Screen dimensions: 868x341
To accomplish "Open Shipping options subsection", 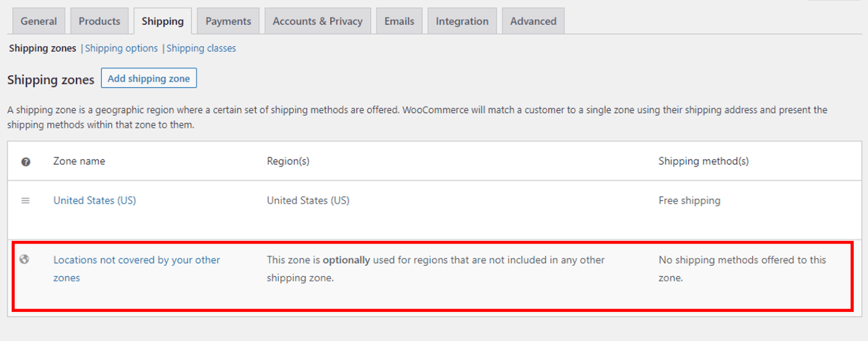I will coord(121,48).
